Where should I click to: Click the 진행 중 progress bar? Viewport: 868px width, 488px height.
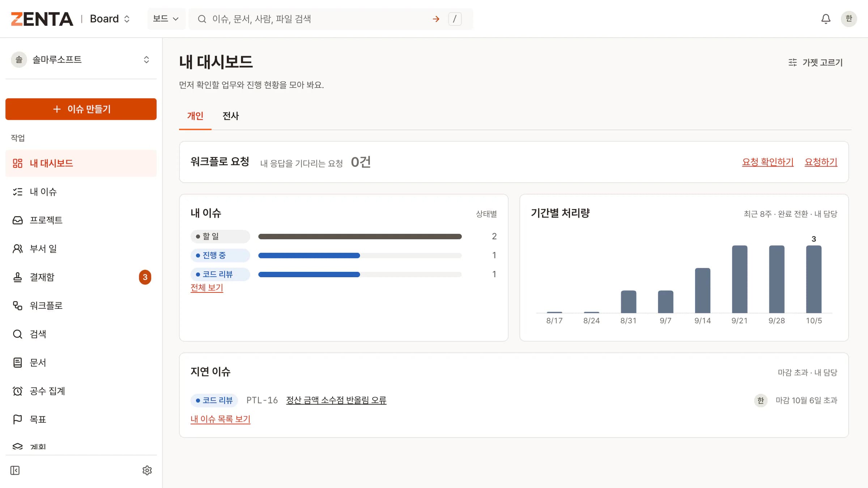(360, 256)
